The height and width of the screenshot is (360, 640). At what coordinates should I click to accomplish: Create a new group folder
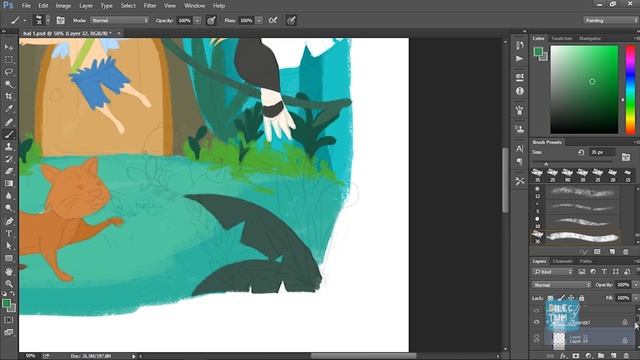601,356
